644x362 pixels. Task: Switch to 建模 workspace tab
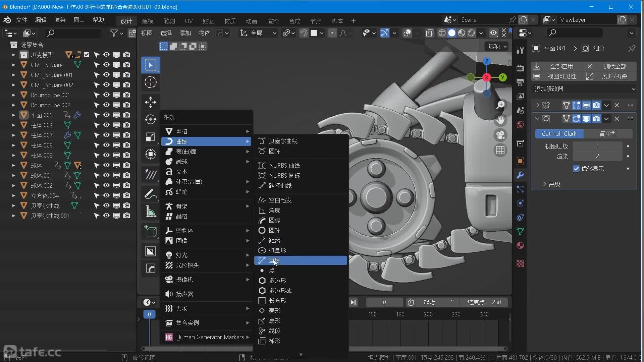tap(148, 21)
